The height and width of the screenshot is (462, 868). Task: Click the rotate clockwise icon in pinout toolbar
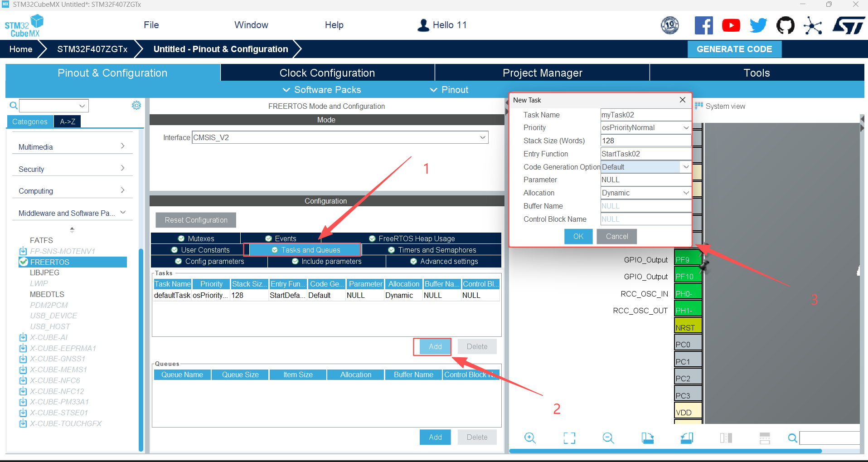coord(648,438)
